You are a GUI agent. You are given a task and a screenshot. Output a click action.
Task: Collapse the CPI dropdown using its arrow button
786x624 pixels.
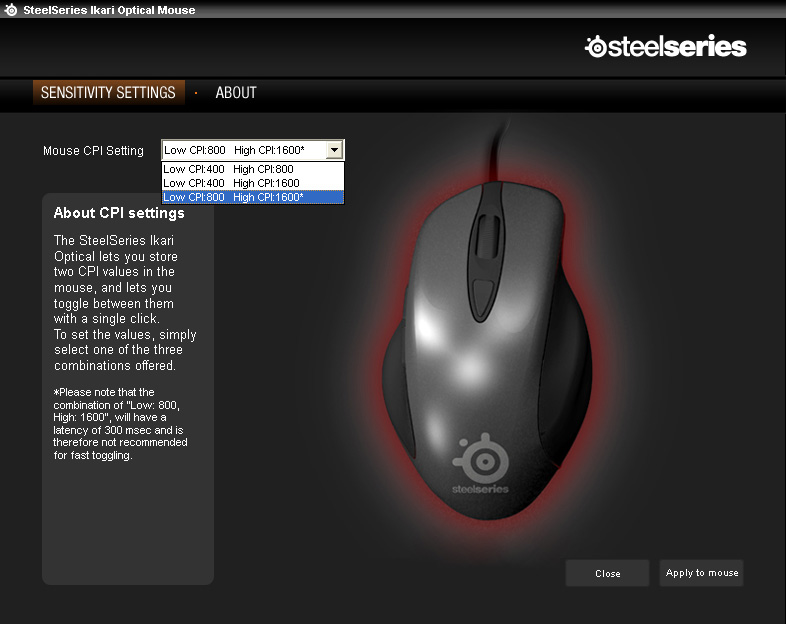point(334,150)
